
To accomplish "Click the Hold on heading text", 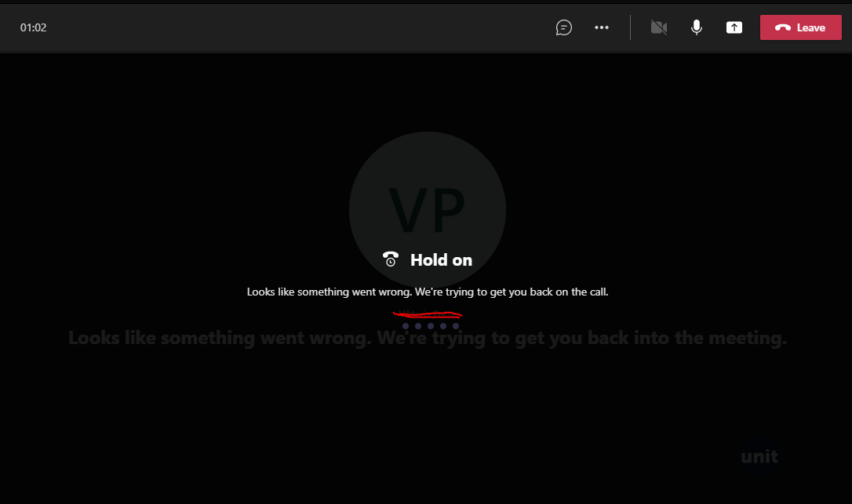I will [x=441, y=260].
